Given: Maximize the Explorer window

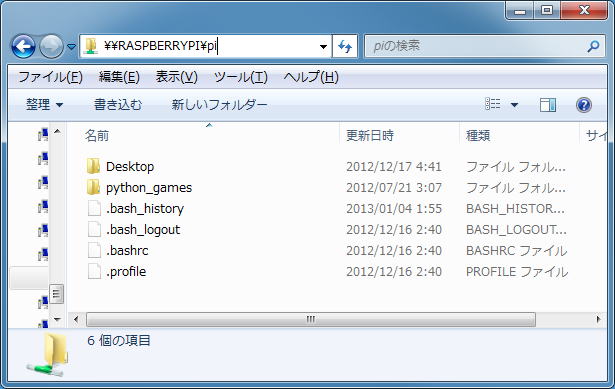Looking at the screenshot, I should click(547, 11).
